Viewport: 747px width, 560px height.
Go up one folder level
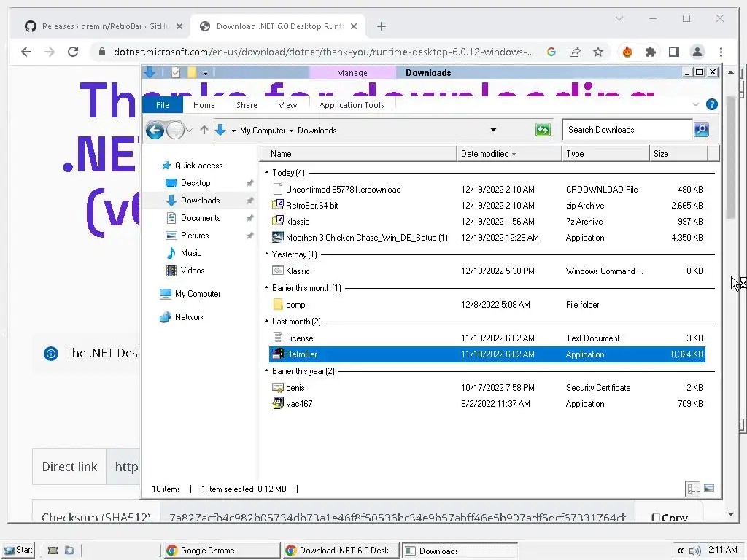[204, 130]
